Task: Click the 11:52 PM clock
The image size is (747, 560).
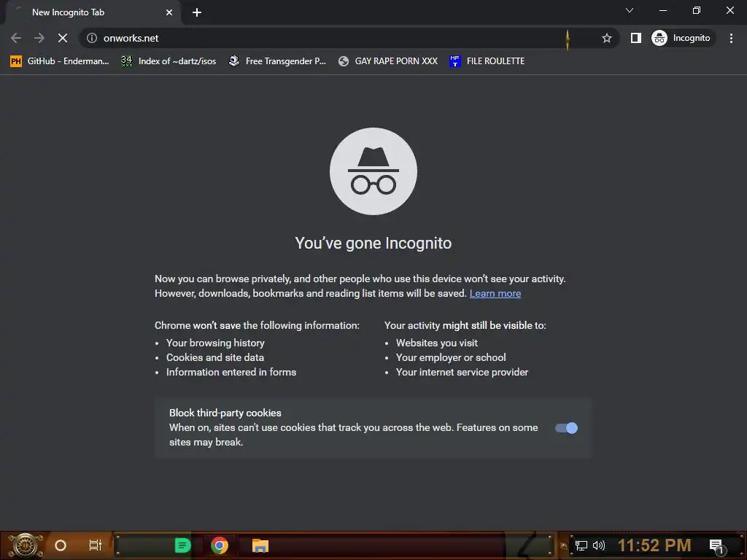Action: 654,545
